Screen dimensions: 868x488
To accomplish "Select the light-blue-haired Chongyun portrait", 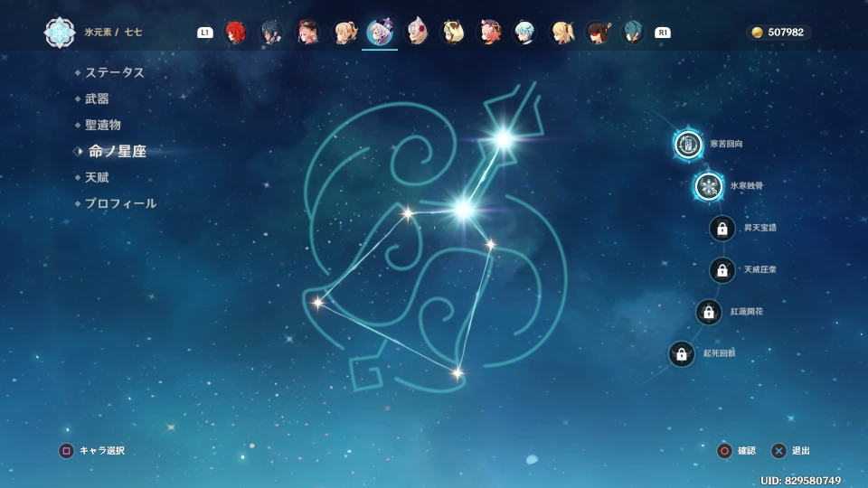I will coord(524,33).
